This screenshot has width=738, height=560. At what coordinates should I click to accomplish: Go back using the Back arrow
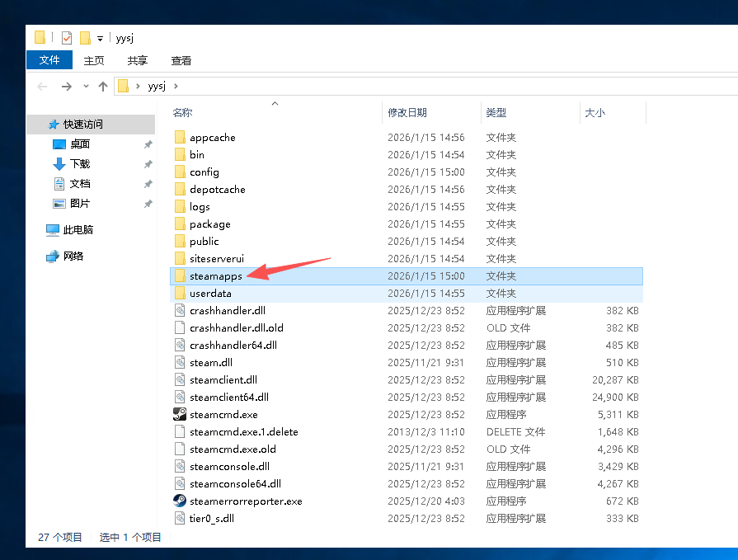pyautogui.click(x=42, y=86)
